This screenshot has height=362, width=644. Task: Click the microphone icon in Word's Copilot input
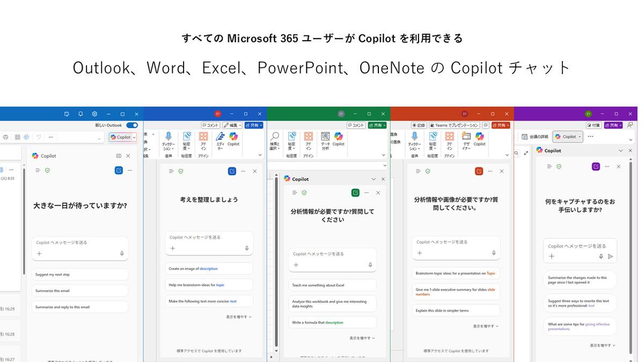tap(247, 248)
